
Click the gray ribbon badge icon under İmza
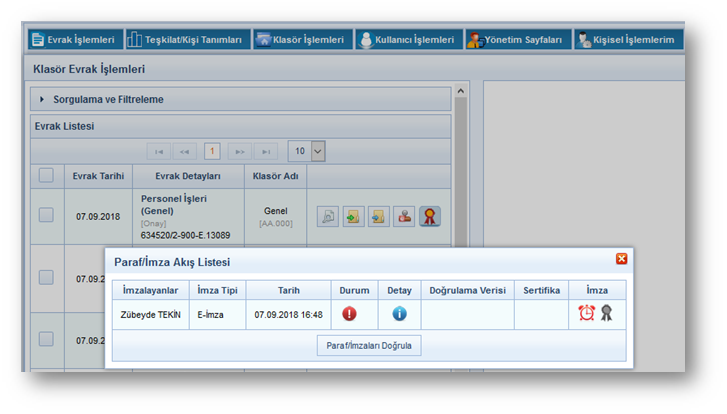click(x=606, y=313)
